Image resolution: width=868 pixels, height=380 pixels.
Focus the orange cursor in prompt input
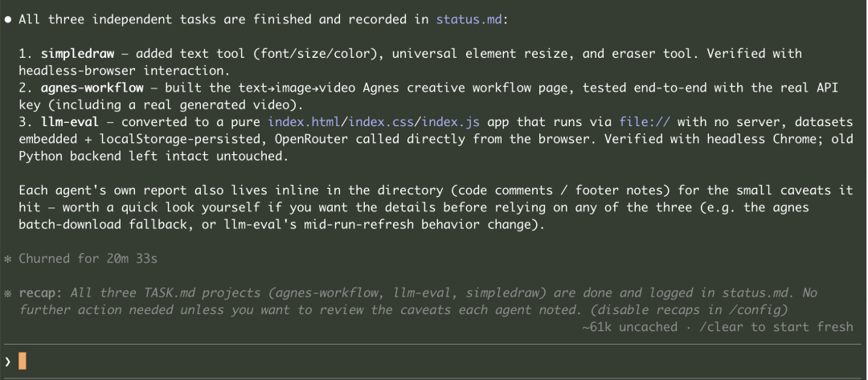click(x=23, y=362)
